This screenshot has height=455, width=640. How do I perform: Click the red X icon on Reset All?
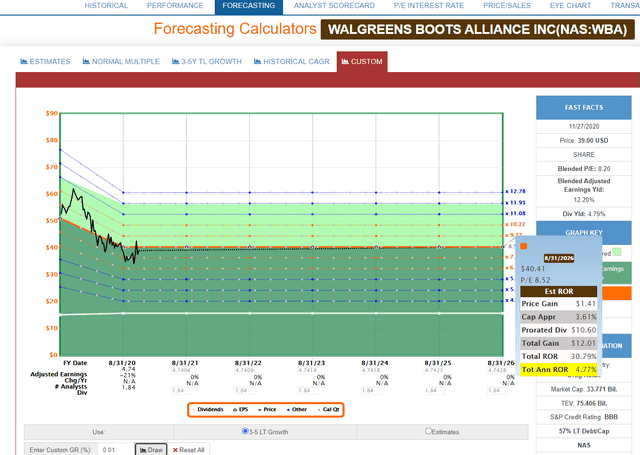tap(175, 450)
